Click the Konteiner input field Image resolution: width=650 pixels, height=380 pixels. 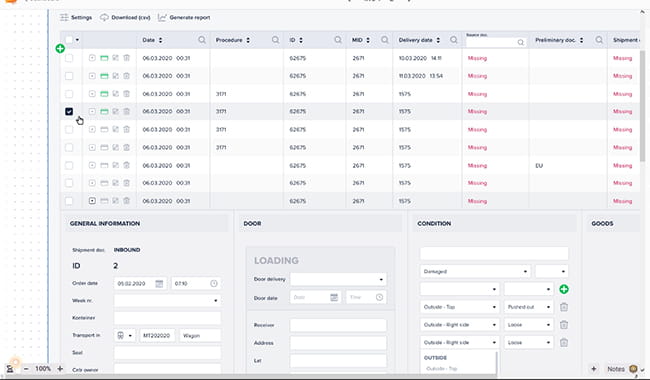pyautogui.click(x=167, y=318)
